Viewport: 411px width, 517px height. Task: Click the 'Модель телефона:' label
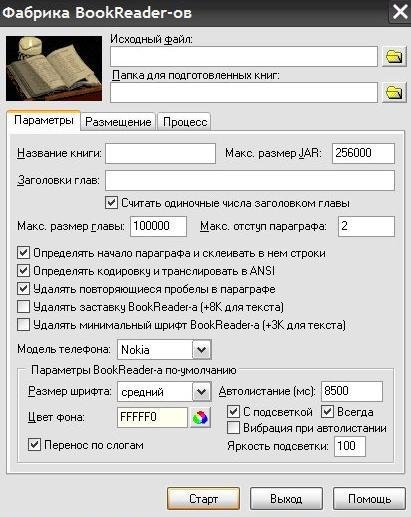[x=64, y=349]
